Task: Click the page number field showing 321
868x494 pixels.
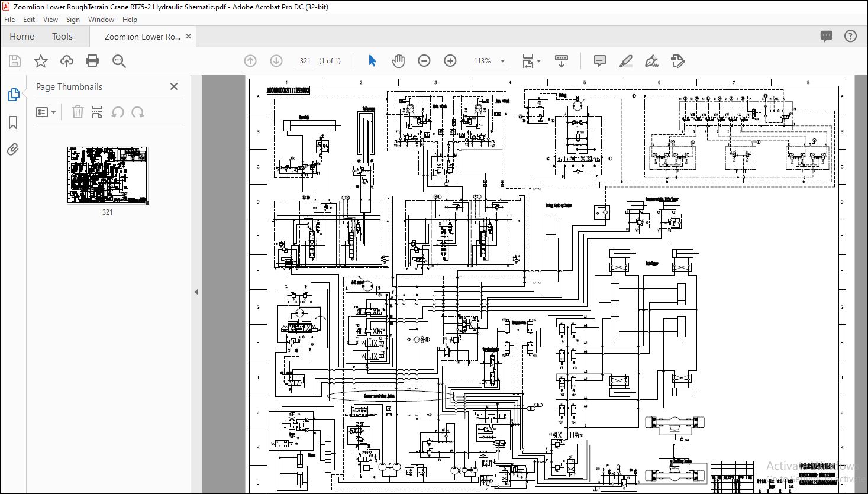Action: 305,61
